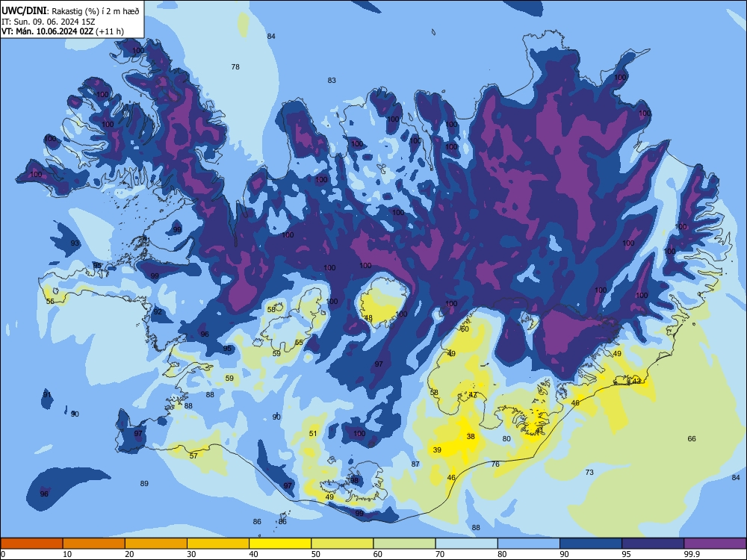Click the legend tick label 70

pos(440,554)
